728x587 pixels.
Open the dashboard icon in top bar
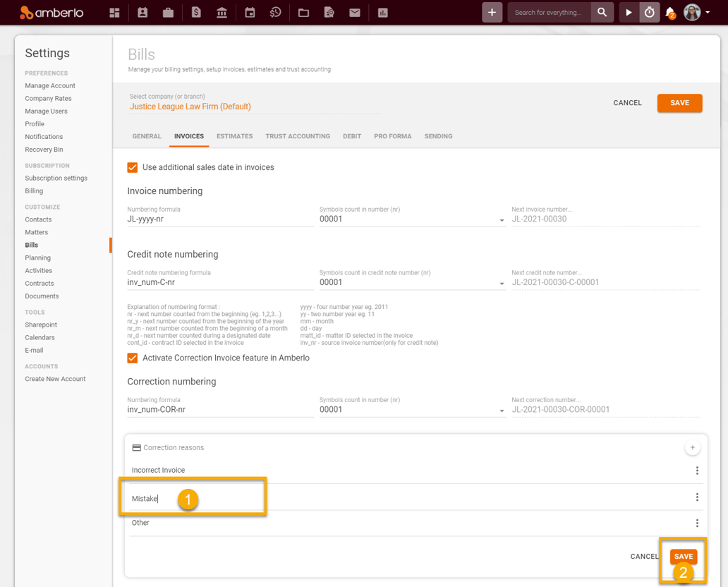point(114,13)
